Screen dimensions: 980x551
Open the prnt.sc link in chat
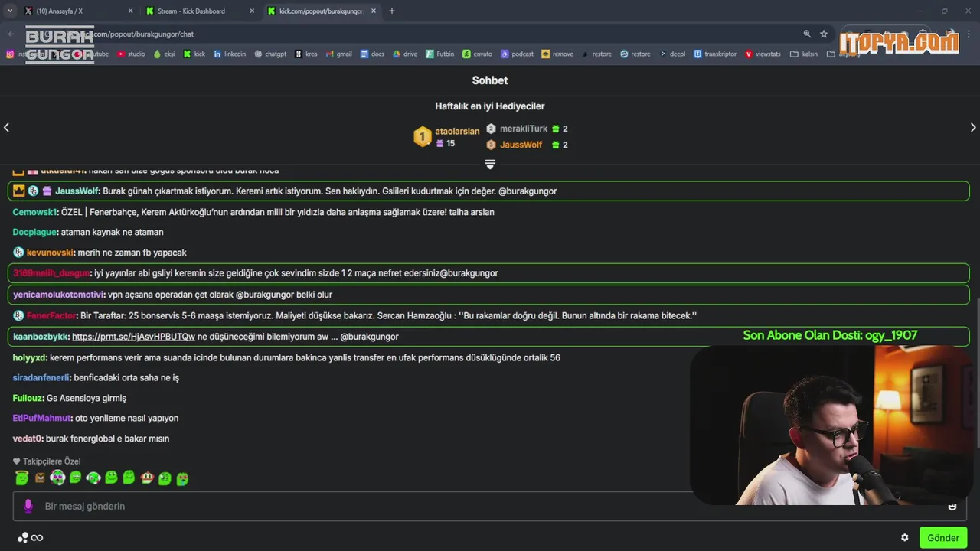pyautogui.click(x=133, y=337)
